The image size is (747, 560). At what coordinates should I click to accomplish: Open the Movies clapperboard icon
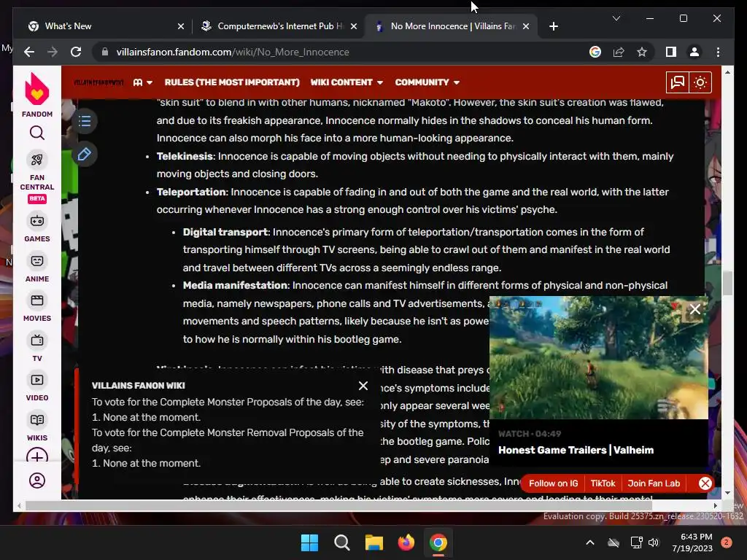(x=37, y=300)
